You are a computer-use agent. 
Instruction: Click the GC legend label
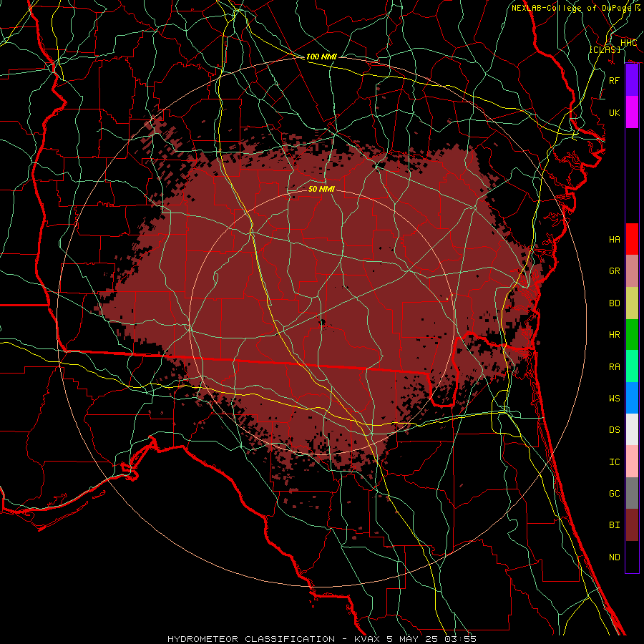point(615,493)
